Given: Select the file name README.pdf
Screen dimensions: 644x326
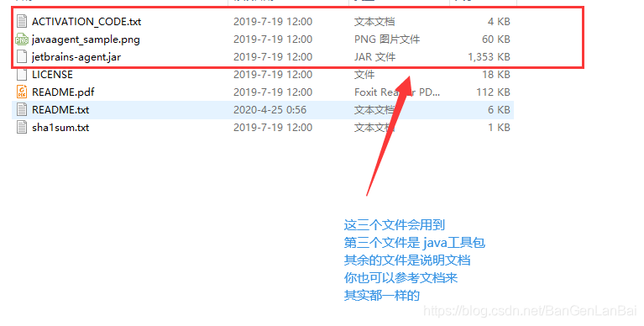Looking at the screenshot, I should (63, 92).
